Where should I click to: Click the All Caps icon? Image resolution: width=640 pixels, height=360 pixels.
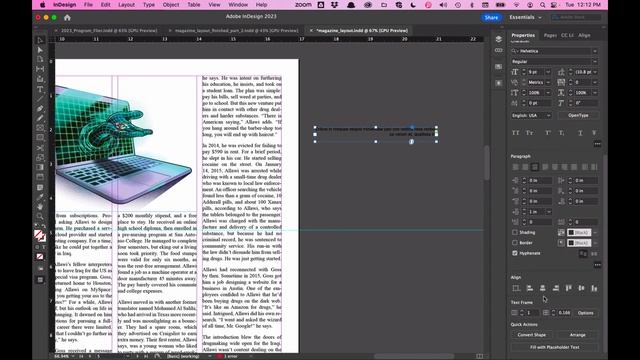[516, 133]
